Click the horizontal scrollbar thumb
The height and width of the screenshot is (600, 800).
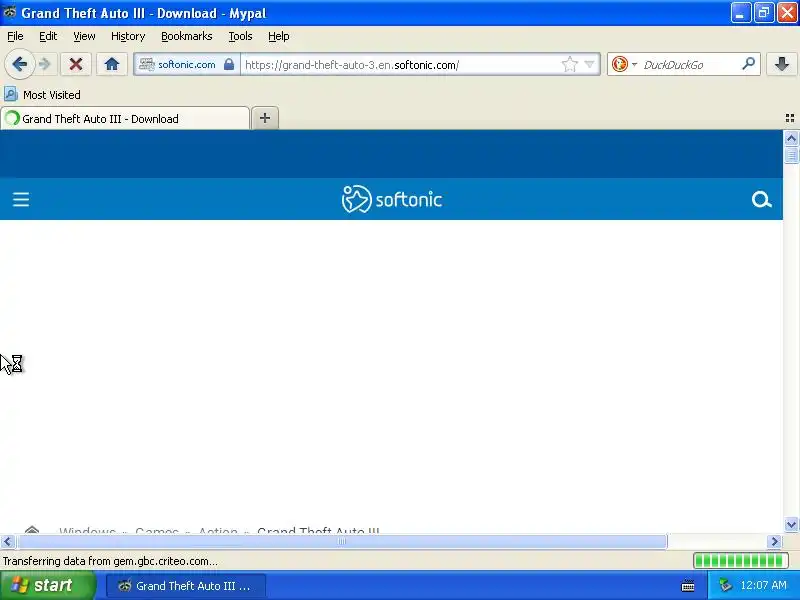pyautogui.click(x=342, y=541)
